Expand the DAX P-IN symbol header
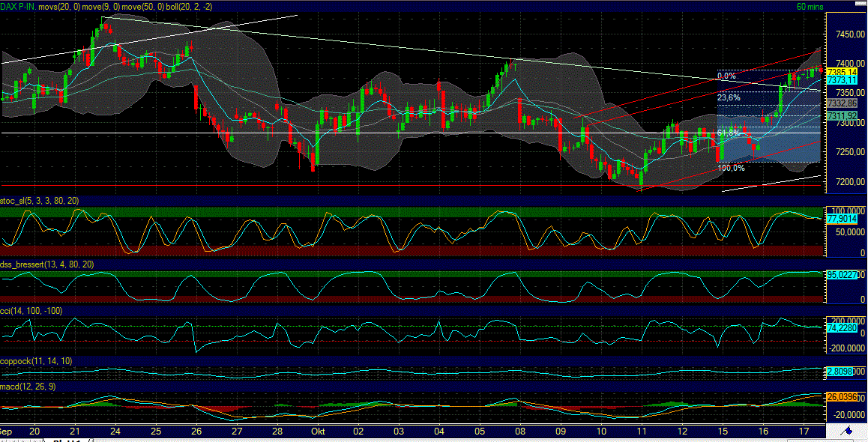868x442 pixels. coord(16,6)
